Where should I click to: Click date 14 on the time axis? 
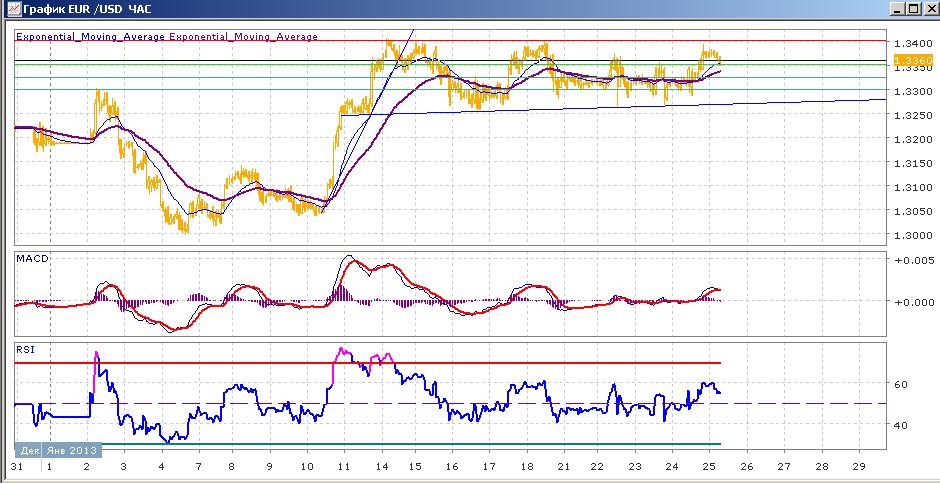(x=381, y=467)
